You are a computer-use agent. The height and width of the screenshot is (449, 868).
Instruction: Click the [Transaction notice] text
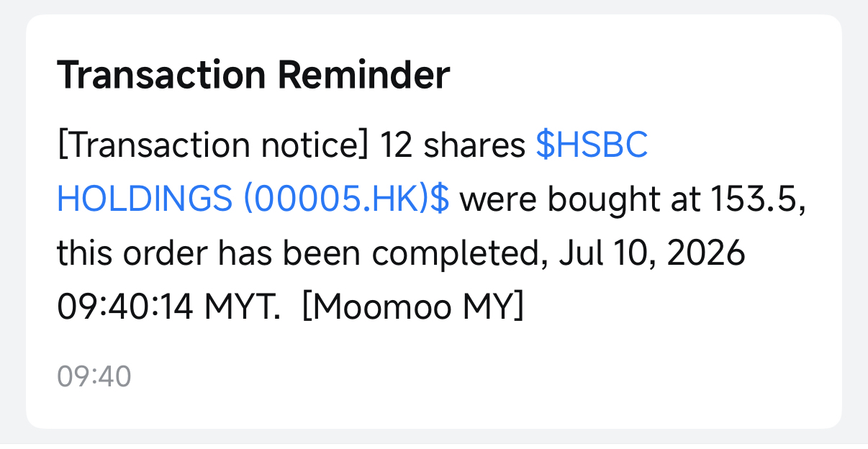tap(213, 147)
